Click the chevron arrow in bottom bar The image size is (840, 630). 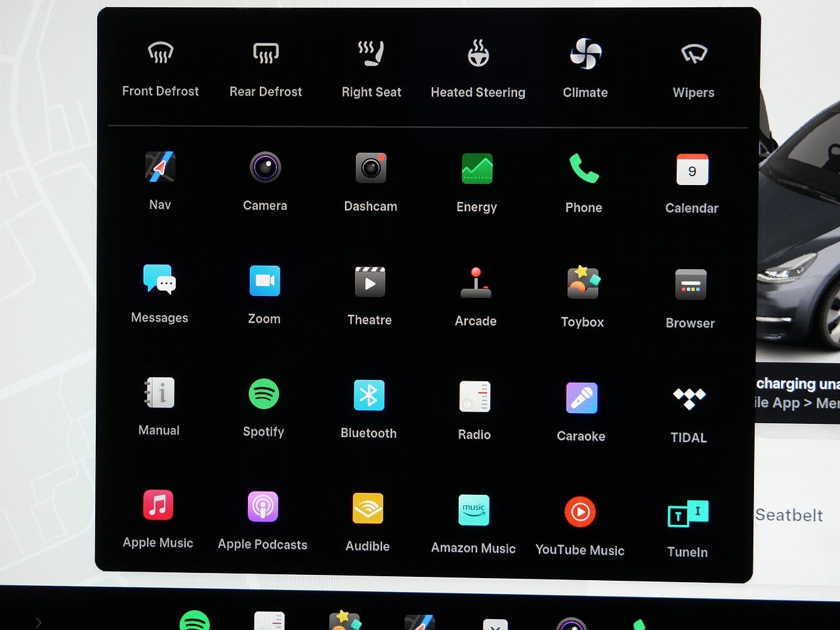39,622
